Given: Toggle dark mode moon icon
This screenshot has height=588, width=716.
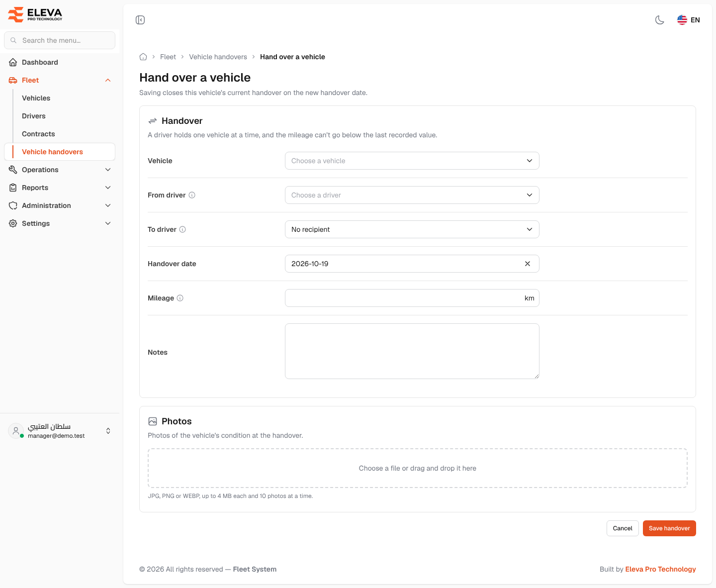Looking at the screenshot, I should 660,20.
